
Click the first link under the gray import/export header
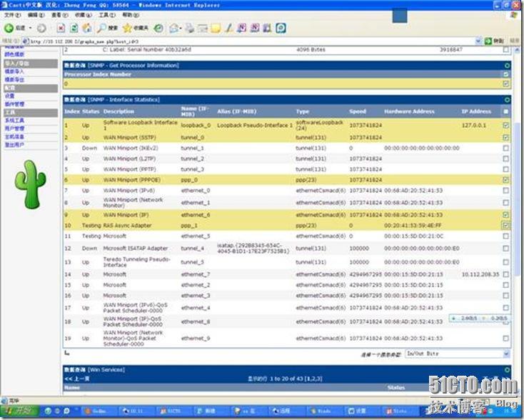click(14, 71)
